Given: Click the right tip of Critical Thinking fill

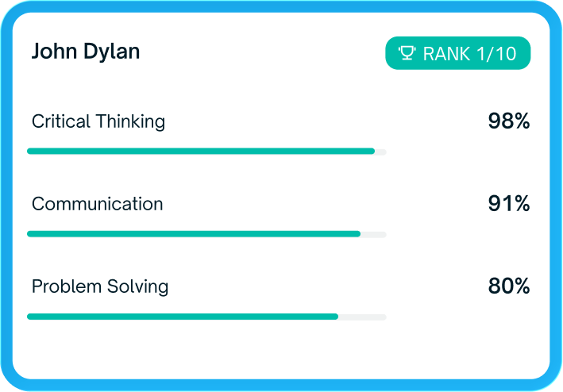Looking at the screenshot, I should tap(372, 151).
